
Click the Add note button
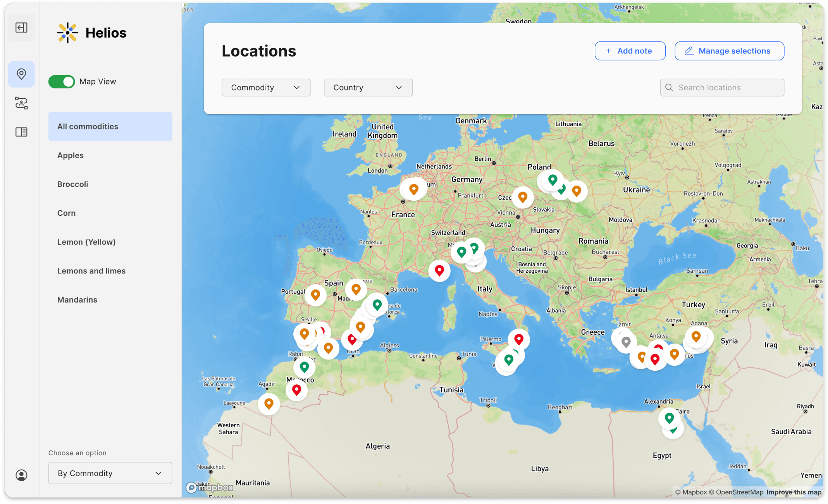click(630, 51)
